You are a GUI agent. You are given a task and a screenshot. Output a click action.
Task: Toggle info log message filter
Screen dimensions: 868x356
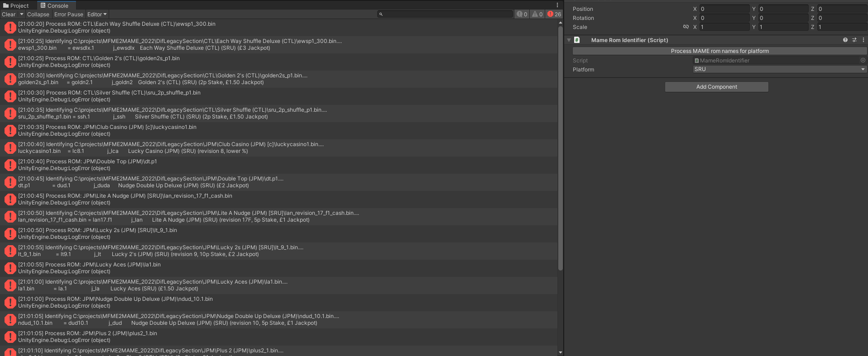pyautogui.click(x=522, y=14)
